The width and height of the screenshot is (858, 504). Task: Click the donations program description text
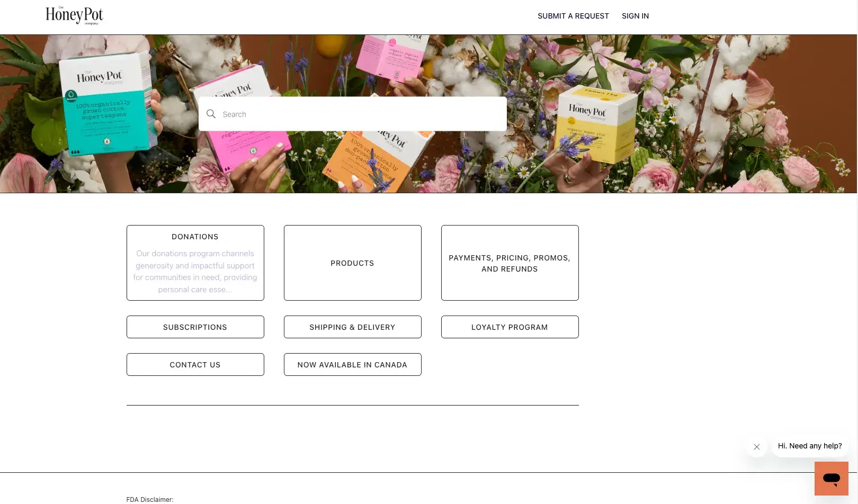195,271
